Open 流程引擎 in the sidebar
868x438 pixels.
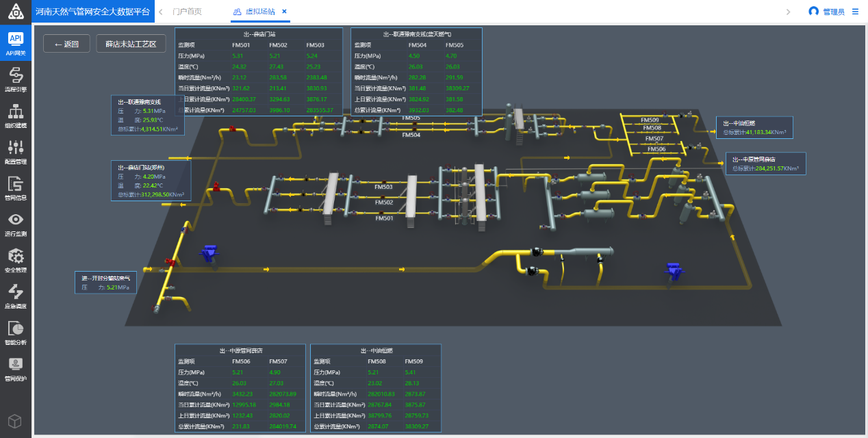click(x=15, y=79)
